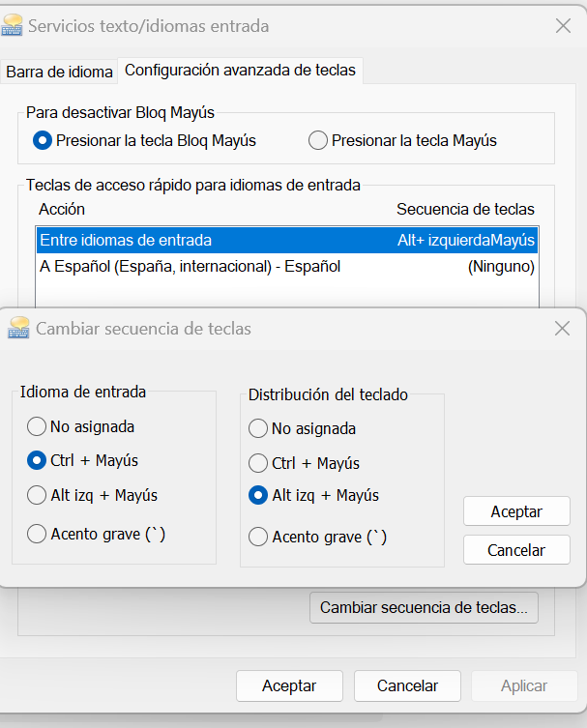Choose Ctrl + Mayús under Idioma de entrada
Image resolution: width=587 pixels, height=728 pixels.
point(37,460)
